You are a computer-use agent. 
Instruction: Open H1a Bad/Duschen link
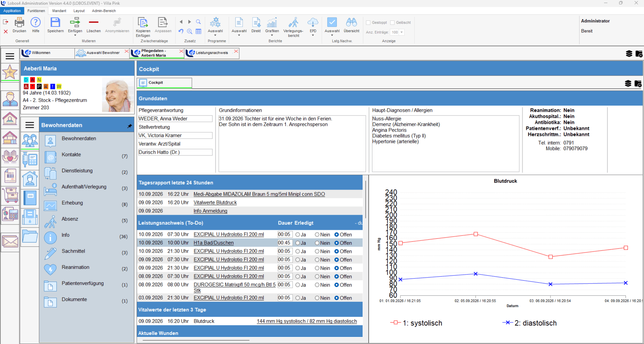click(x=214, y=243)
